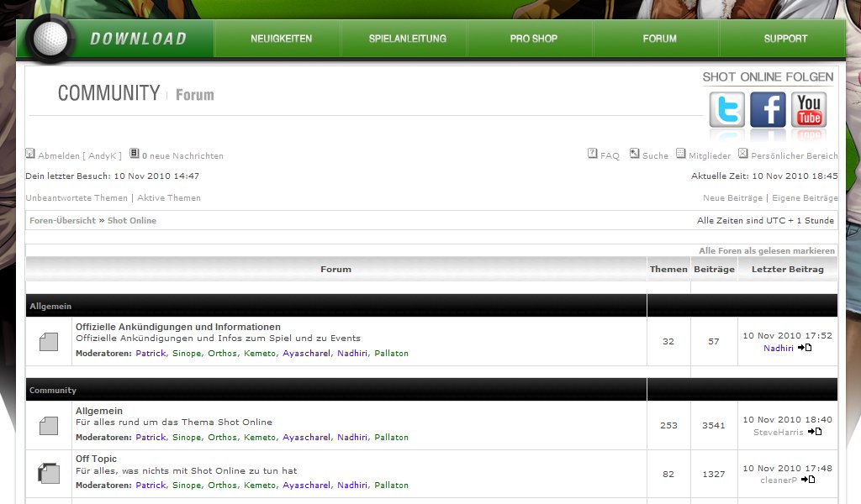
Task: Open the FAQ link
Action: point(610,155)
